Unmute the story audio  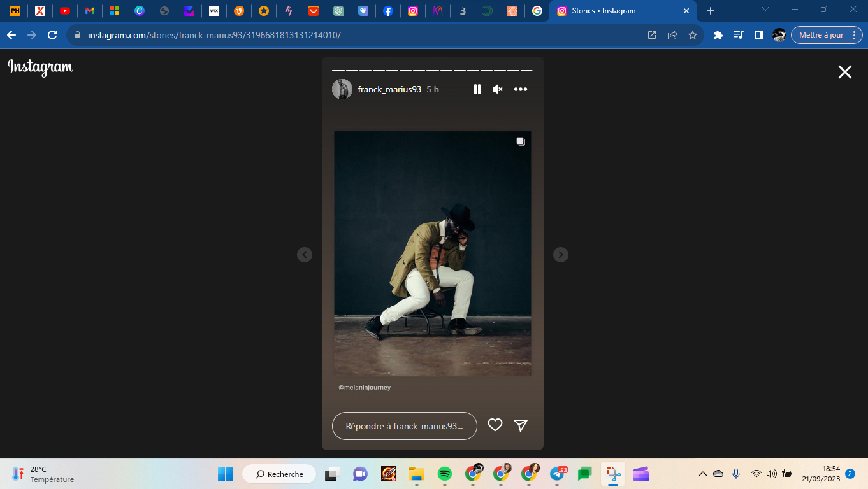coord(498,89)
